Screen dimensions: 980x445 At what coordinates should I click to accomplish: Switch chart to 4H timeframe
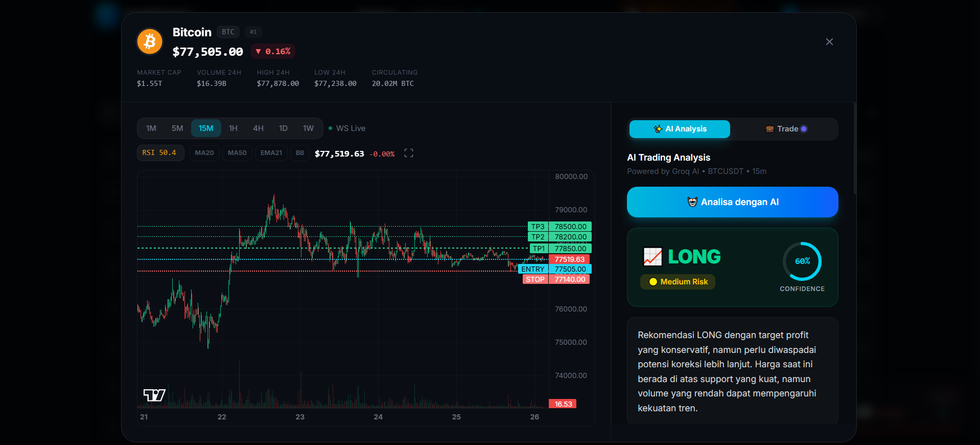[x=259, y=128]
